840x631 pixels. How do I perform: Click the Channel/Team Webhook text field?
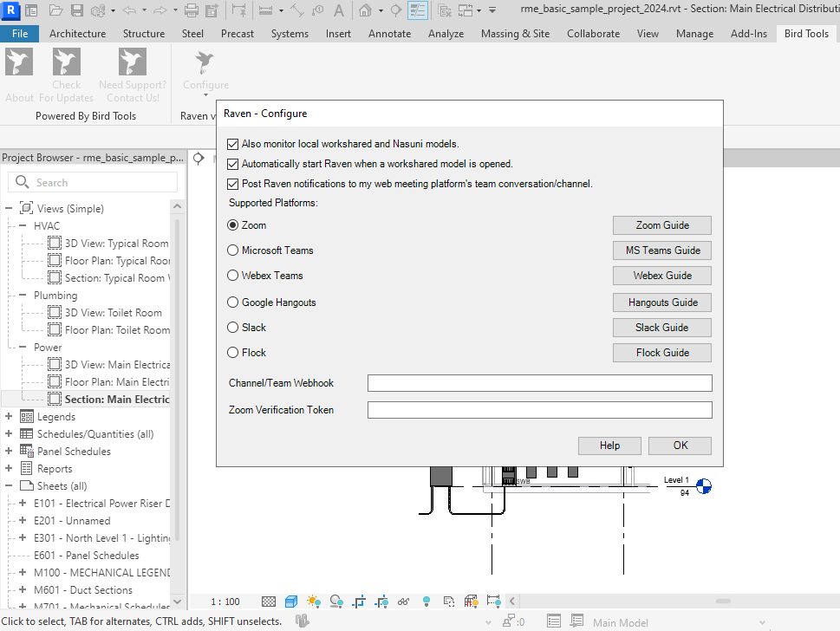click(x=539, y=383)
